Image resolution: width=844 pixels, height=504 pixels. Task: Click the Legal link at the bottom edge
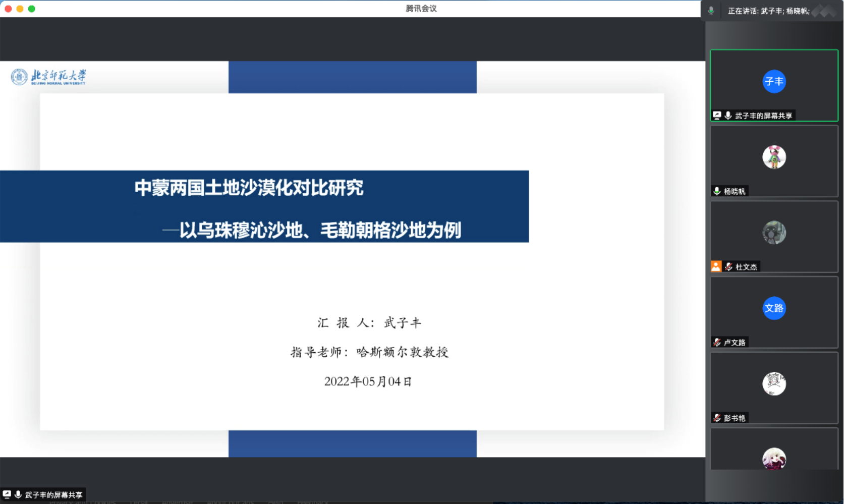(139, 502)
